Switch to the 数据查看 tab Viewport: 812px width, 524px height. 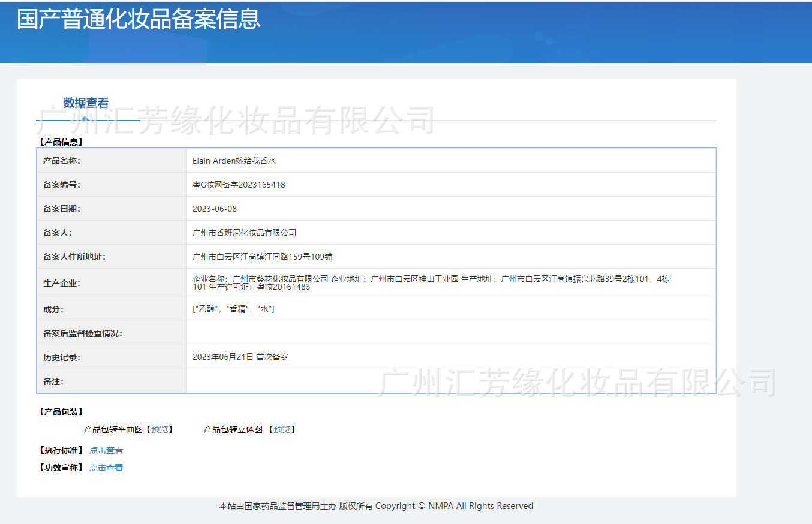[x=86, y=103]
